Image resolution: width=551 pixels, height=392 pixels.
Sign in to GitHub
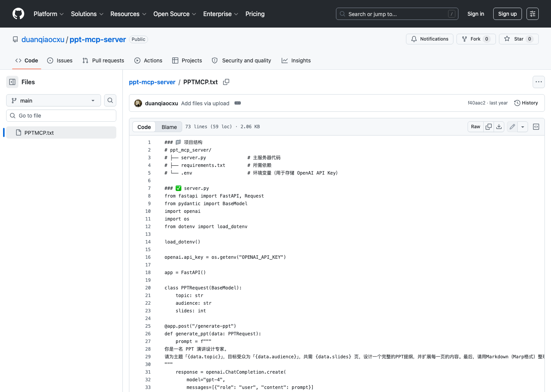[x=476, y=14]
